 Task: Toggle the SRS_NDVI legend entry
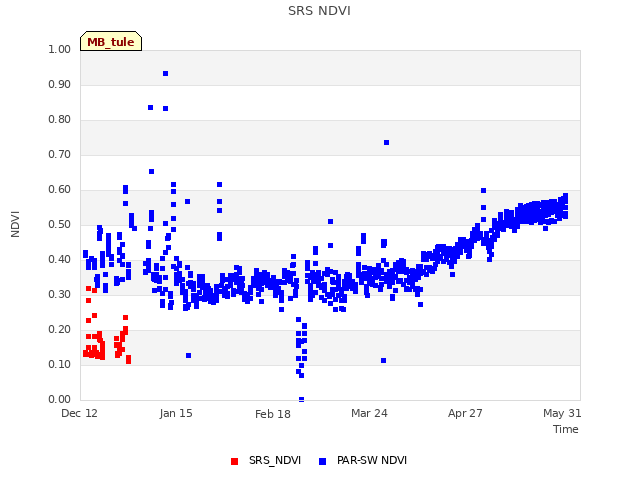pyautogui.click(x=266, y=460)
